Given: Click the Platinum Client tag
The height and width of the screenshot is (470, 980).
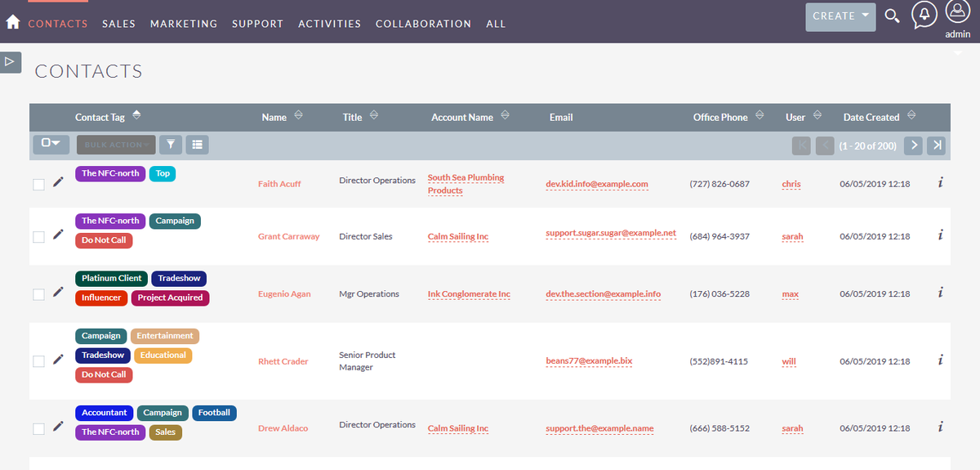Looking at the screenshot, I should [x=111, y=279].
